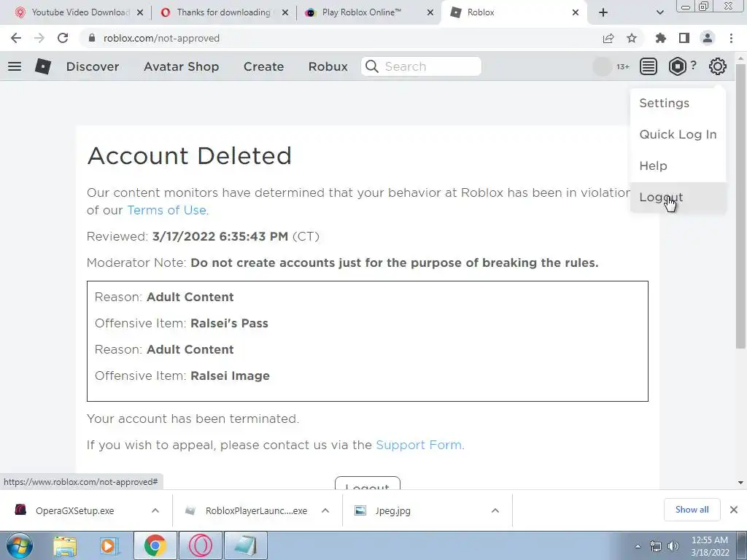Open the Chrome extensions puzzle icon
747x560 pixels.
coord(661,38)
